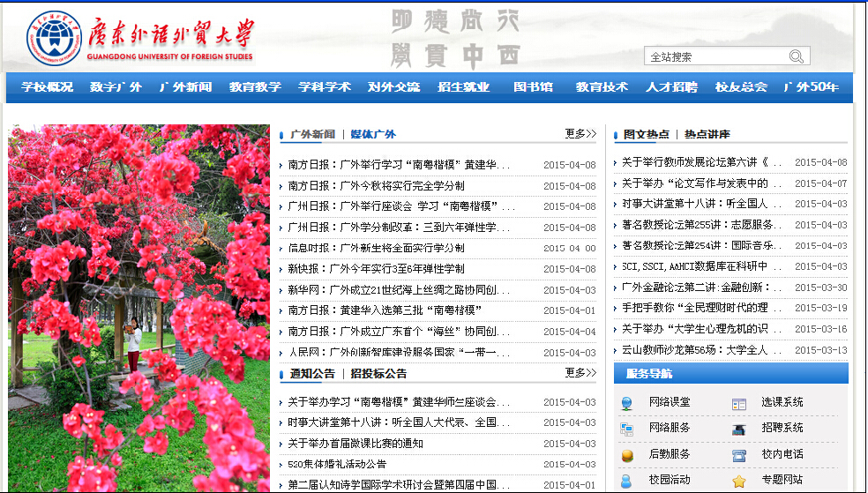Switch to the 招投标公告 tab
The image size is (868, 493).
[378, 374]
